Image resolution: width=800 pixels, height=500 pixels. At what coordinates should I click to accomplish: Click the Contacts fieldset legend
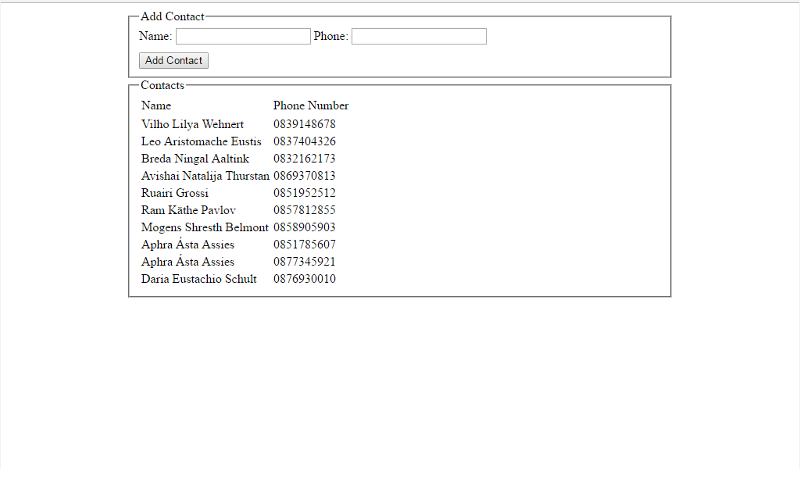coord(162,85)
